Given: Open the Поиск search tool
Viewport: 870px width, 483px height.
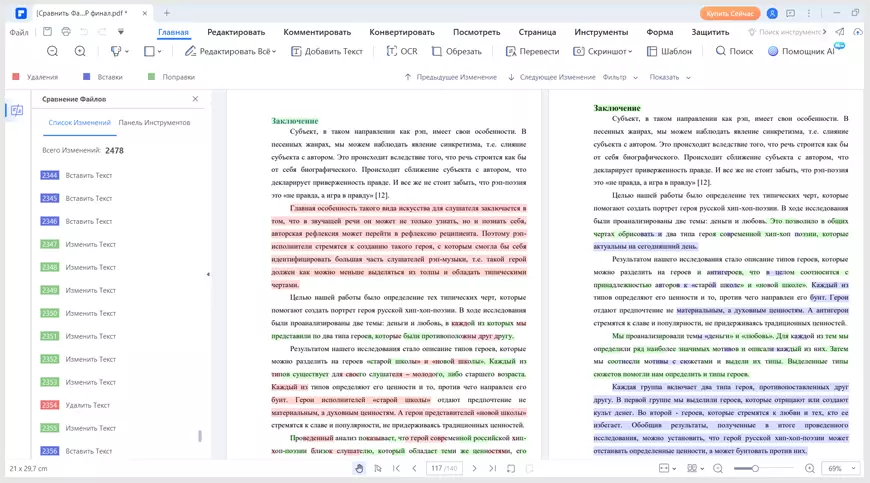Looking at the screenshot, I should (x=734, y=51).
